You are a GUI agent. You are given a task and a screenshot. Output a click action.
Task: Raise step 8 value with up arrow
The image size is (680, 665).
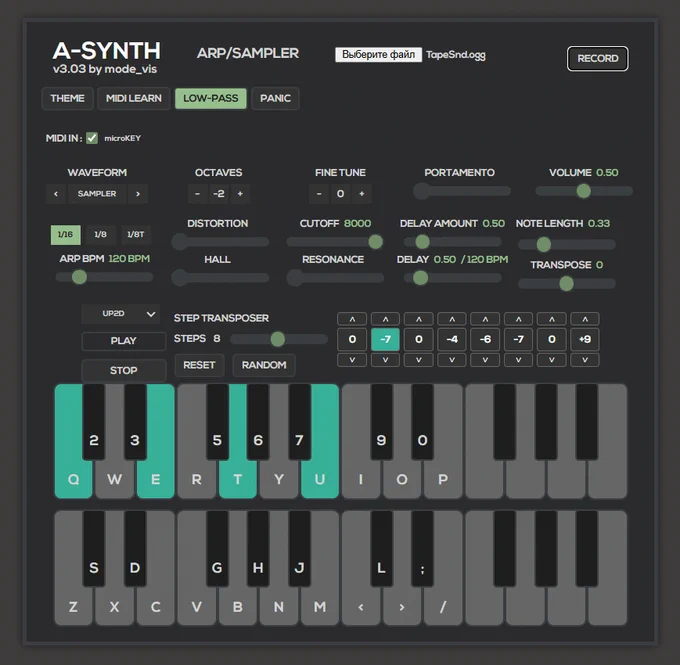tap(585, 319)
